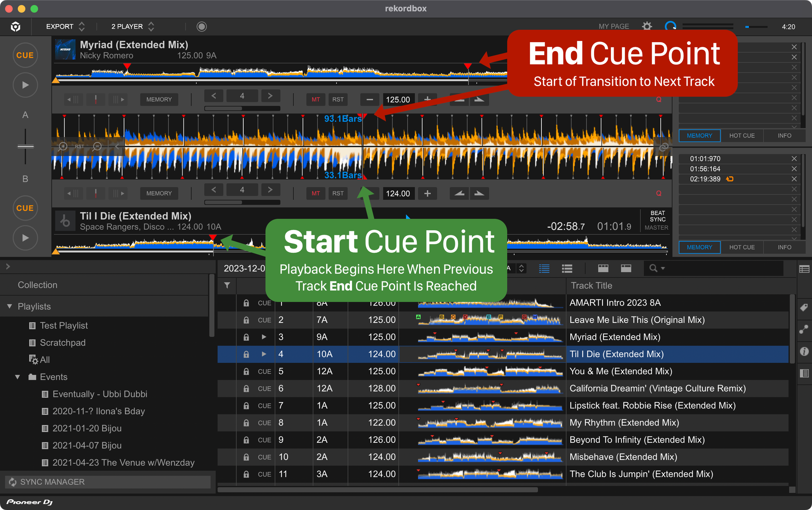Screen dimensions: 812x510
Task: Toggle quantize Q on deck B
Action: point(658,193)
